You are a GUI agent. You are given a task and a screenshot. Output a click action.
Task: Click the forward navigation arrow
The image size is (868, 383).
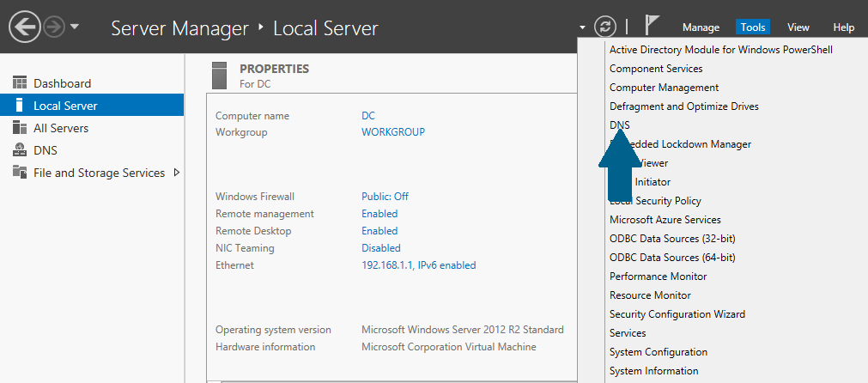point(55,27)
